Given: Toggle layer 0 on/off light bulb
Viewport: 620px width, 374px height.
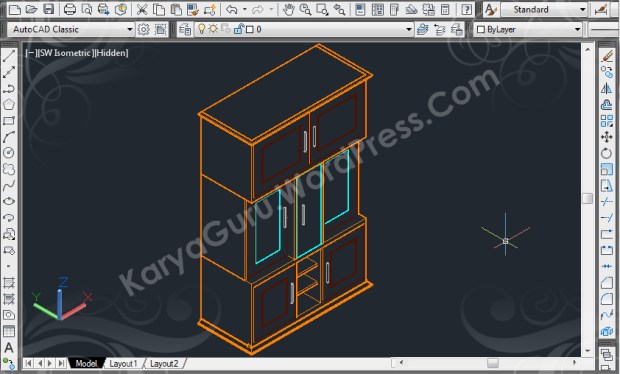Looking at the screenshot, I should (202, 29).
